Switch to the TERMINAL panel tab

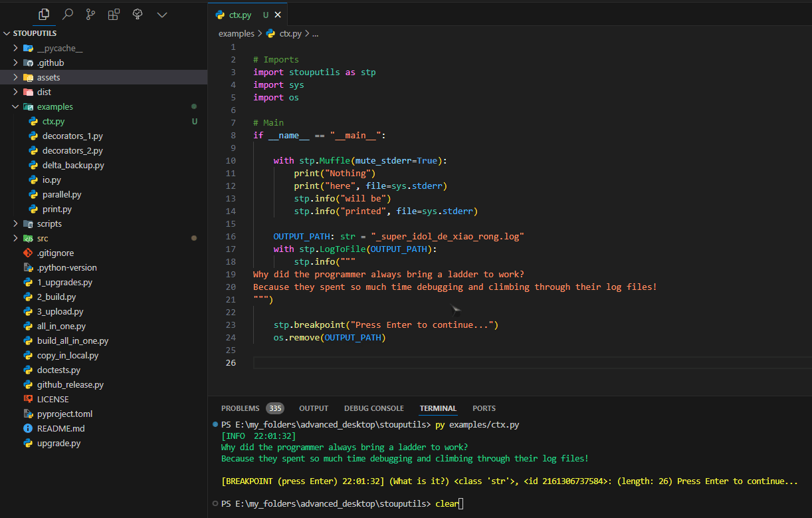point(438,408)
